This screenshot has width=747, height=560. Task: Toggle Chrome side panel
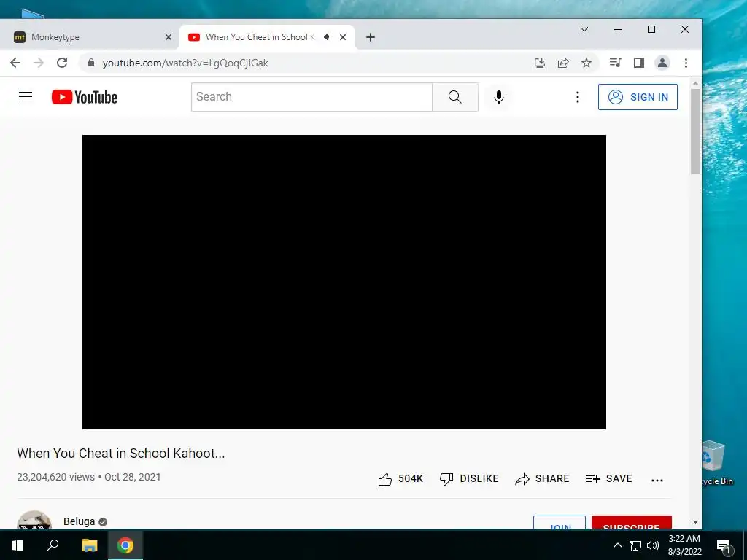[639, 63]
